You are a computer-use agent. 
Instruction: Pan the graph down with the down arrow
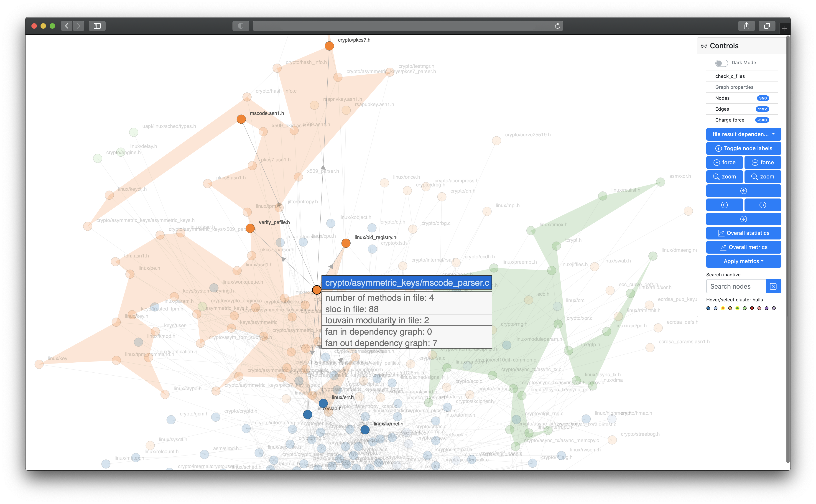(743, 219)
